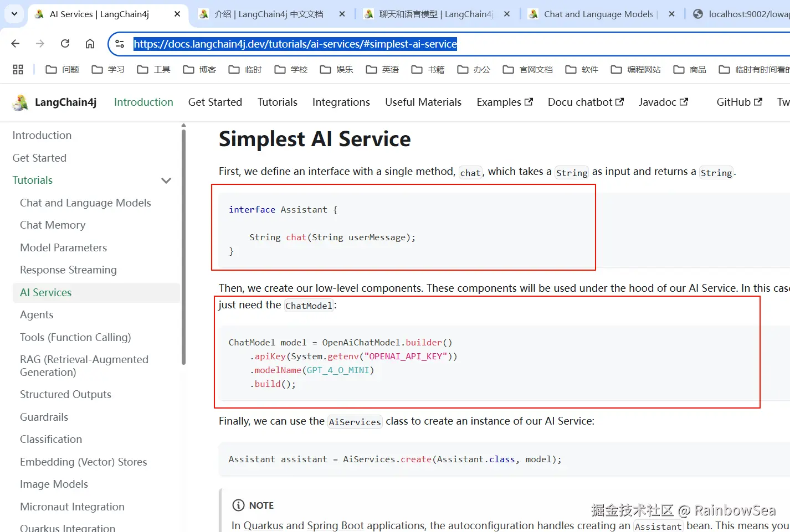790x532 pixels.
Task: Switch to the localhost:9002 tab
Action: point(741,14)
